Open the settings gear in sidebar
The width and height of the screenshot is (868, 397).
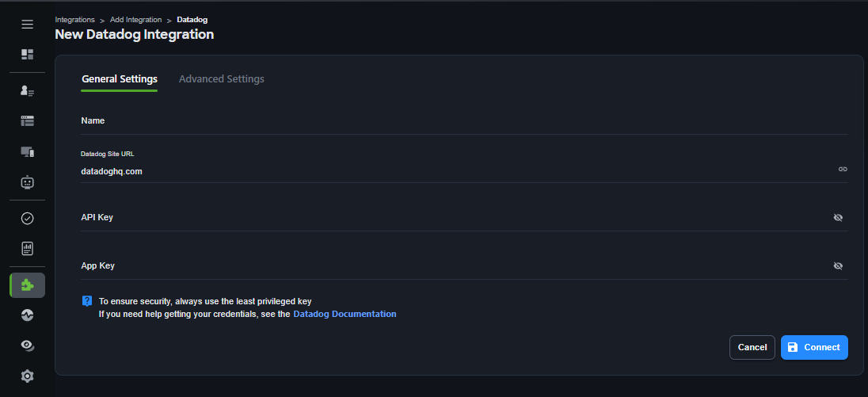pyautogui.click(x=27, y=376)
